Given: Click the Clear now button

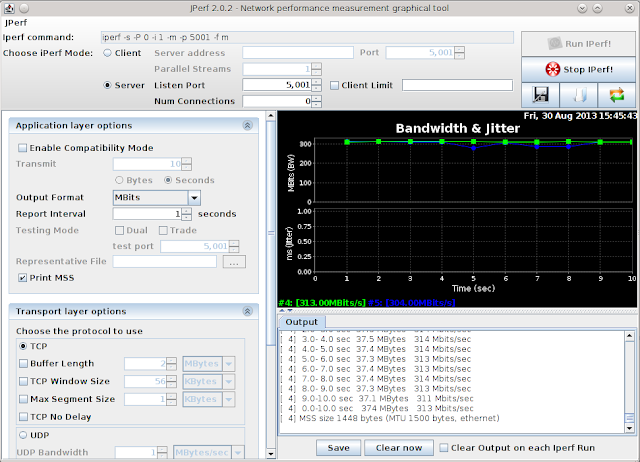Looking at the screenshot, I should click(x=399, y=448).
